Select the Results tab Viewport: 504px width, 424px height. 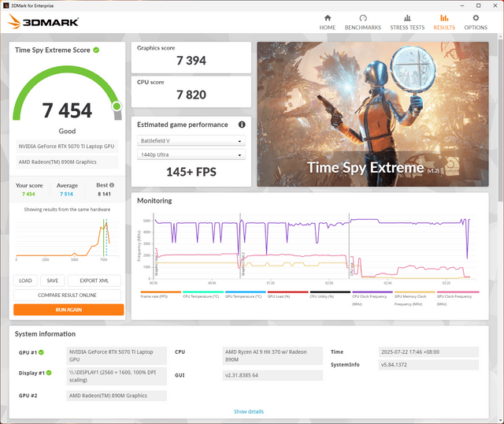click(444, 23)
